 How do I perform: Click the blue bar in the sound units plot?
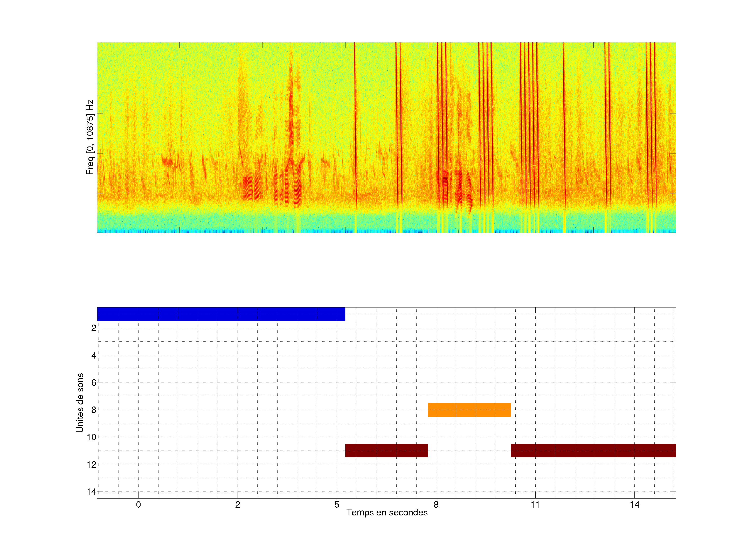[221, 314]
